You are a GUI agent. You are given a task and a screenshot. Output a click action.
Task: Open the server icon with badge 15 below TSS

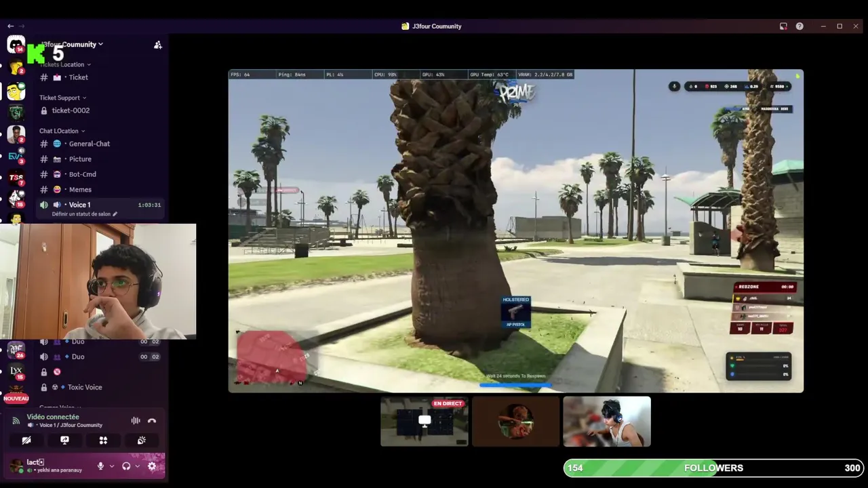pyautogui.click(x=16, y=199)
